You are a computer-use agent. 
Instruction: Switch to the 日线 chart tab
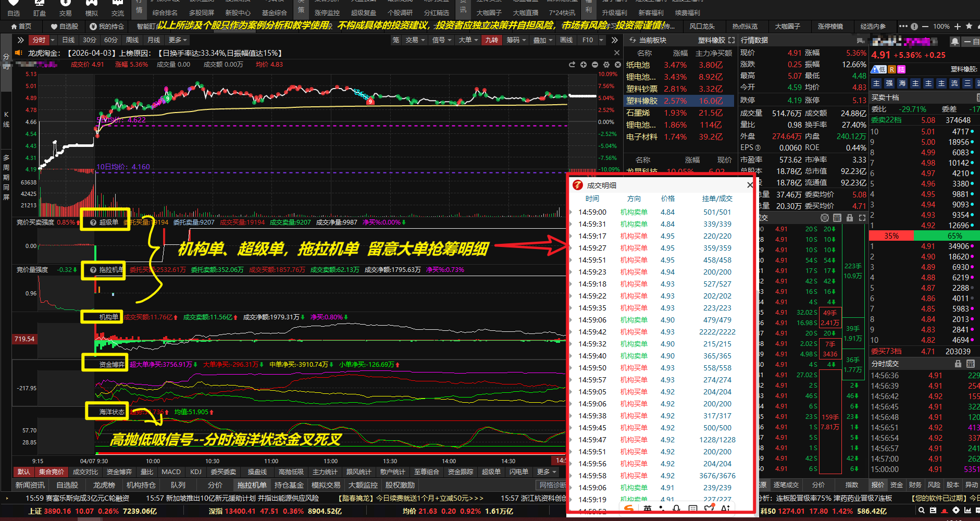click(x=68, y=40)
